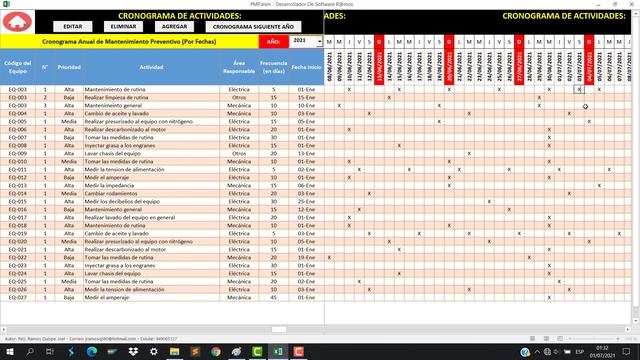Screen dimensions: 640x360
Task: Click CRONOGRAMA SIGUIENTE AÑO button
Action: pos(253,27)
